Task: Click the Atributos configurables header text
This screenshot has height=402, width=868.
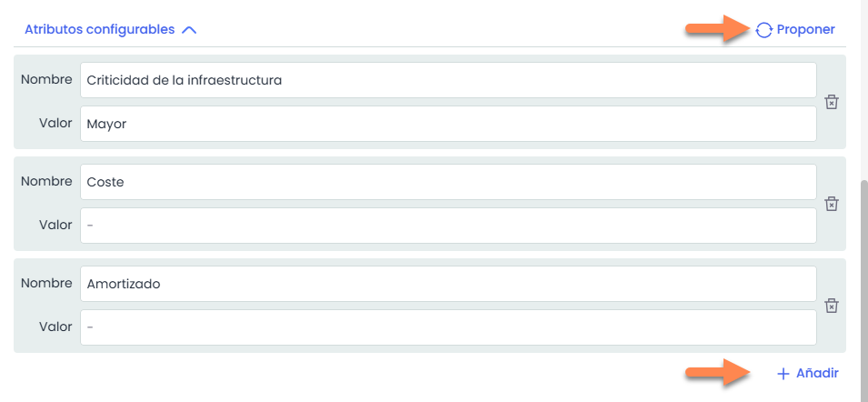Action: click(99, 29)
